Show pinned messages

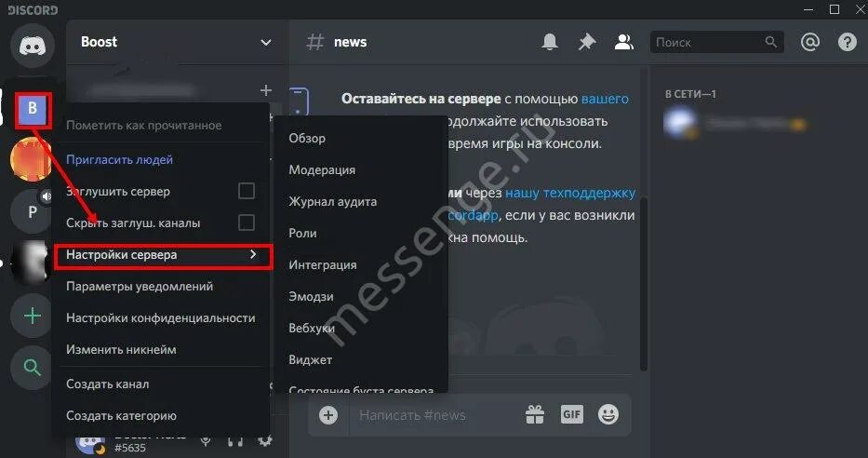(x=586, y=42)
